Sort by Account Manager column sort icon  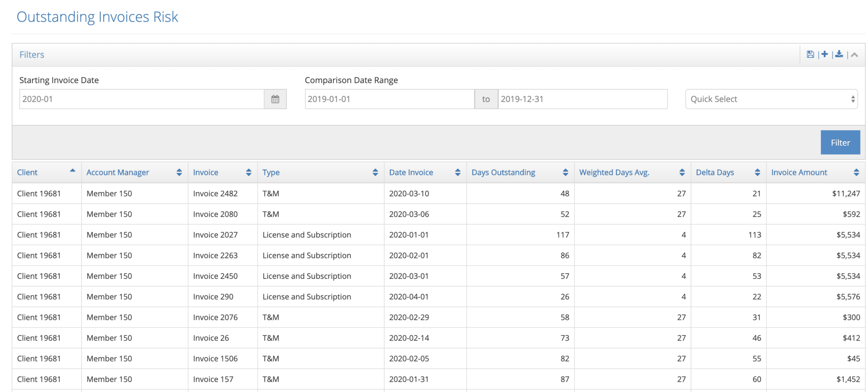point(179,172)
